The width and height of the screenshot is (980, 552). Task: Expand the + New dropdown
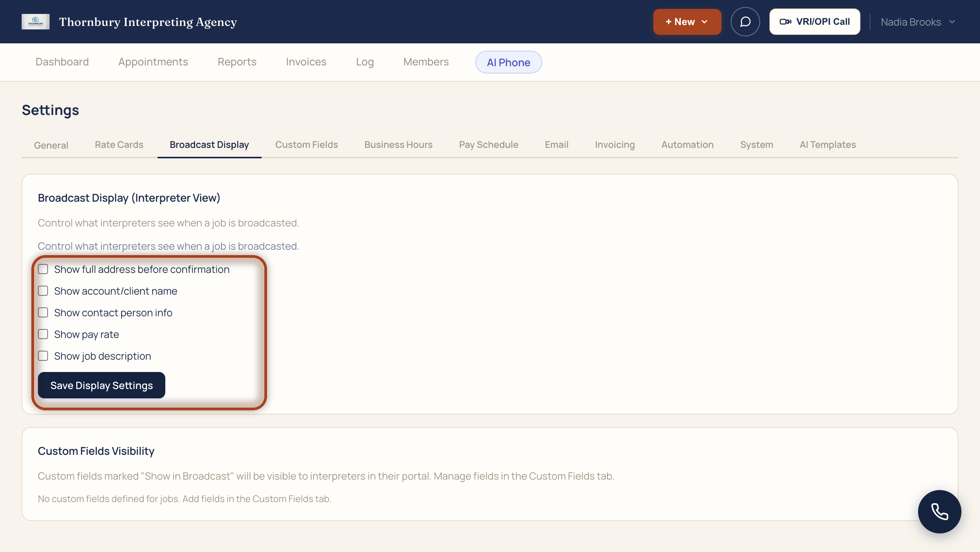[687, 22]
